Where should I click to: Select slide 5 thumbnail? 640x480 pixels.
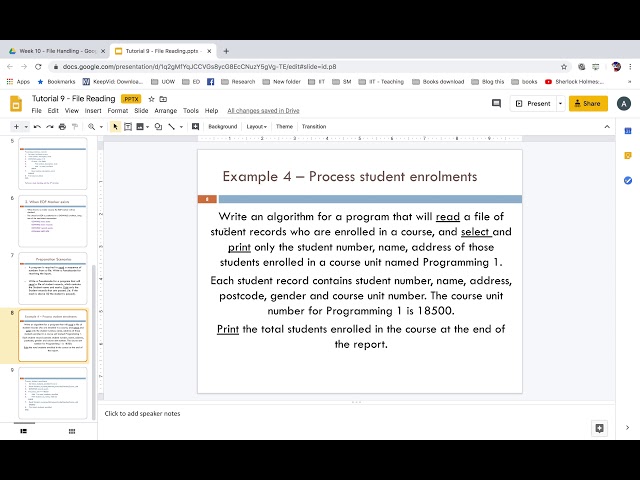(53, 164)
